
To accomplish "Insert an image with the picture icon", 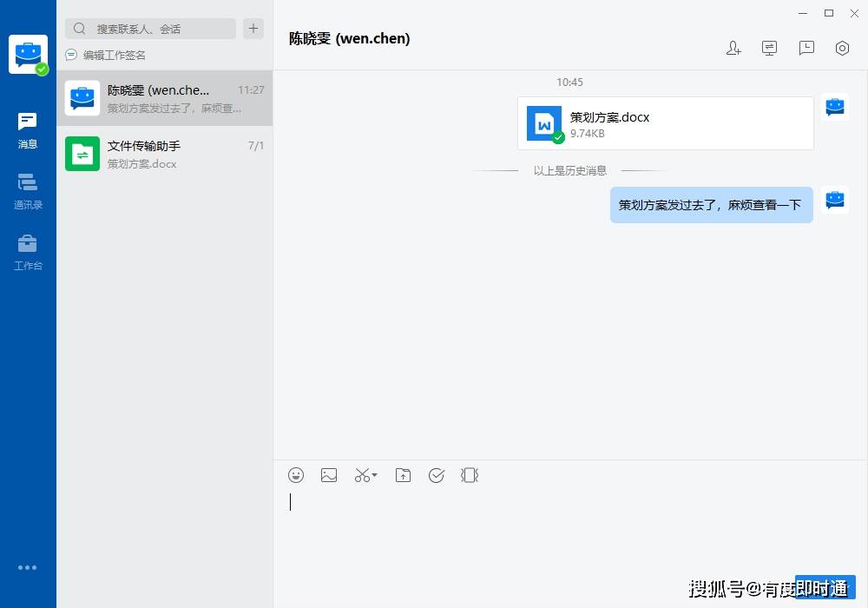I will coord(329,475).
